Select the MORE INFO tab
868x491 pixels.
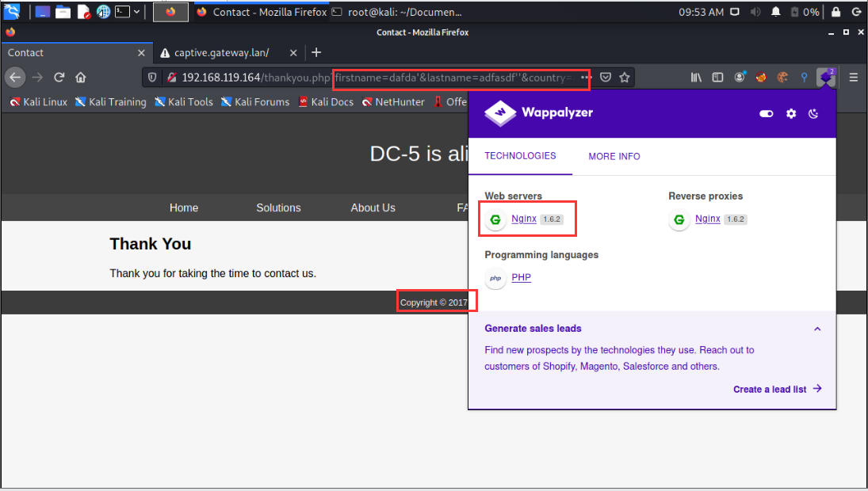614,157
